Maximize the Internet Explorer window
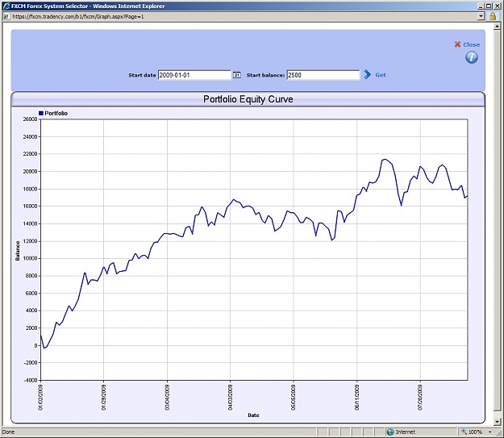 coord(489,6)
